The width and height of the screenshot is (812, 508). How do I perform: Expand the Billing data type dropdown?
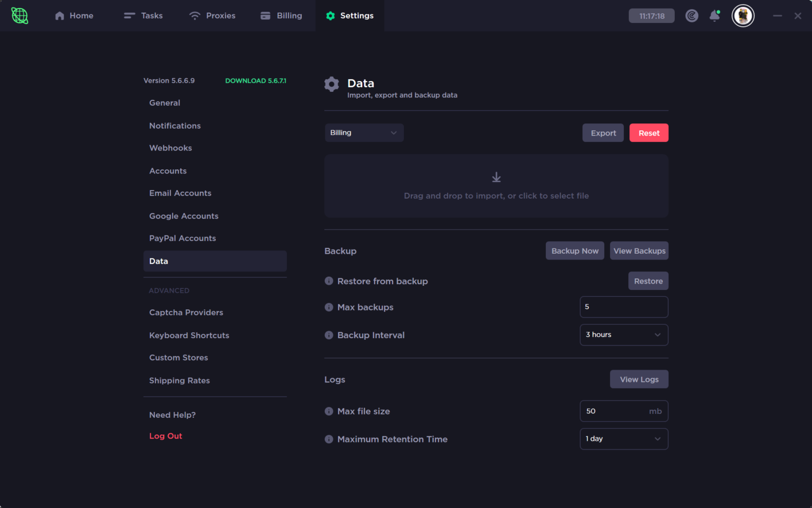pyautogui.click(x=364, y=133)
